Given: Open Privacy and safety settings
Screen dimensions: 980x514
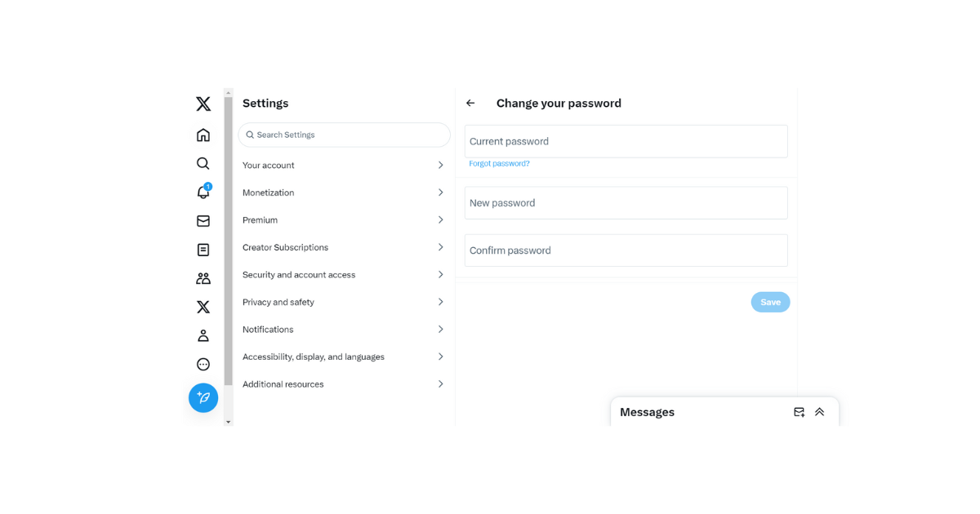Looking at the screenshot, I should tap(343, 302).
